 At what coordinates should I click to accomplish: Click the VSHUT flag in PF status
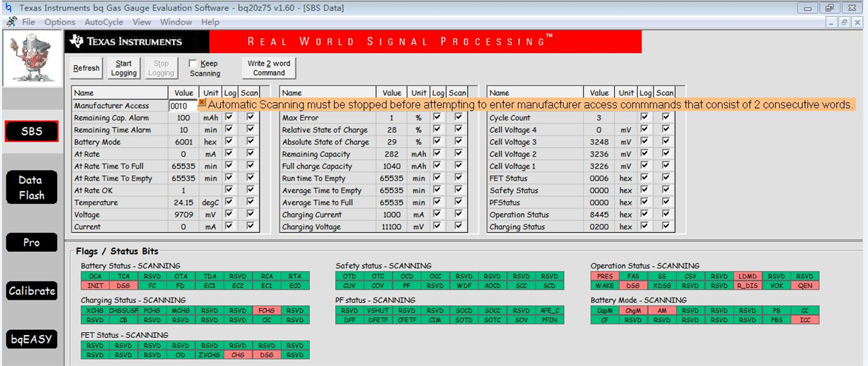[x=378, y=310]
